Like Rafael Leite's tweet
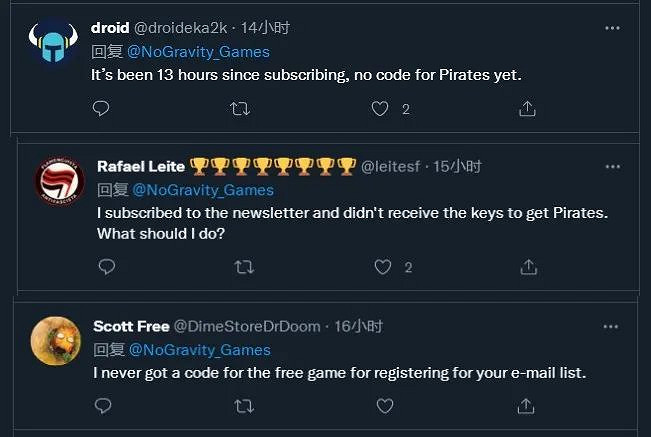 click(383, 267)
